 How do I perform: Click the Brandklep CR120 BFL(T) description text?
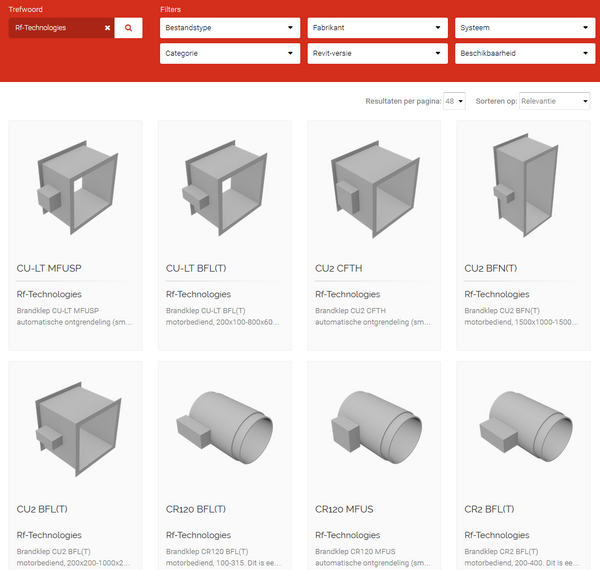(223, 557)
